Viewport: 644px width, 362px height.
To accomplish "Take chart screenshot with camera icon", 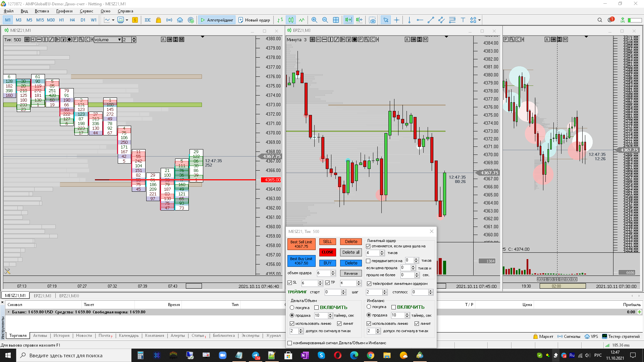I will click(372, 20).
